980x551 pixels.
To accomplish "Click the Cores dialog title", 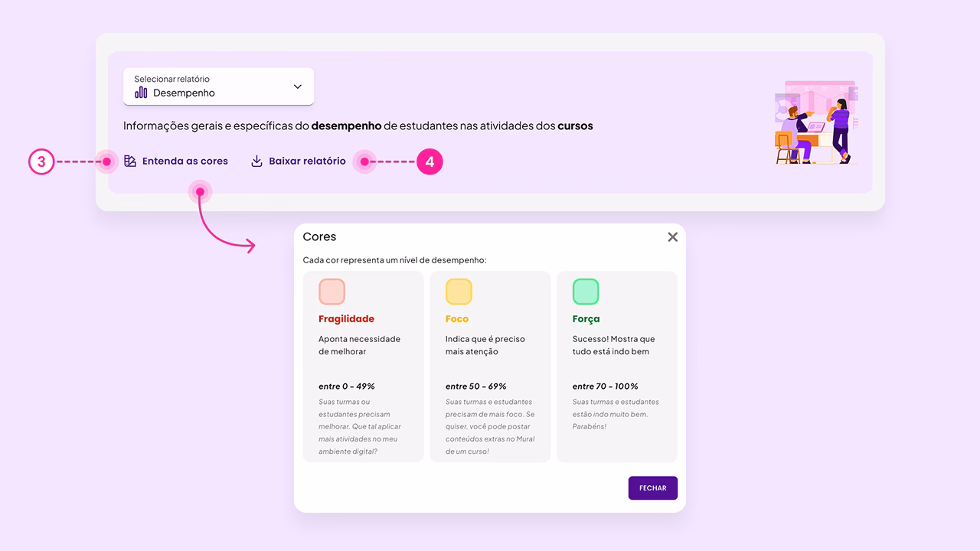I will click(x=319, y=237).
